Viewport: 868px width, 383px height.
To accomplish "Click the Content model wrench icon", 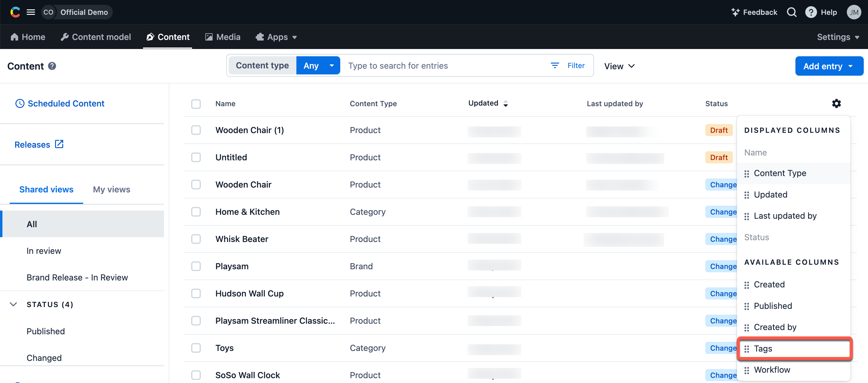I will (x=65, y=37).
